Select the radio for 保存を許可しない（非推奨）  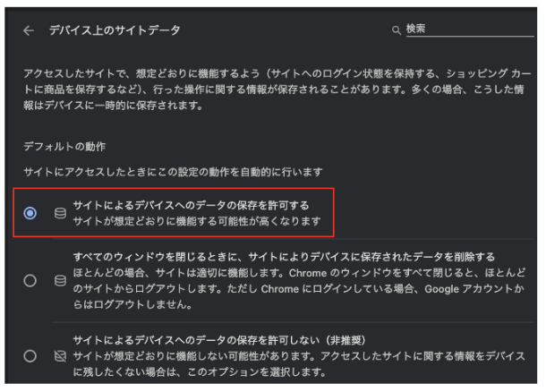[30, 356]
